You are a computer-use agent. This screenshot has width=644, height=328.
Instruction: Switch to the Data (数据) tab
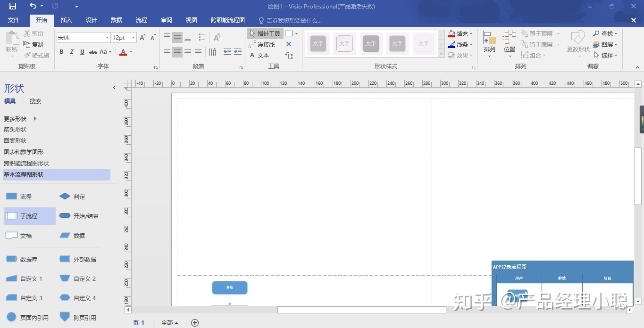[117, 20]
